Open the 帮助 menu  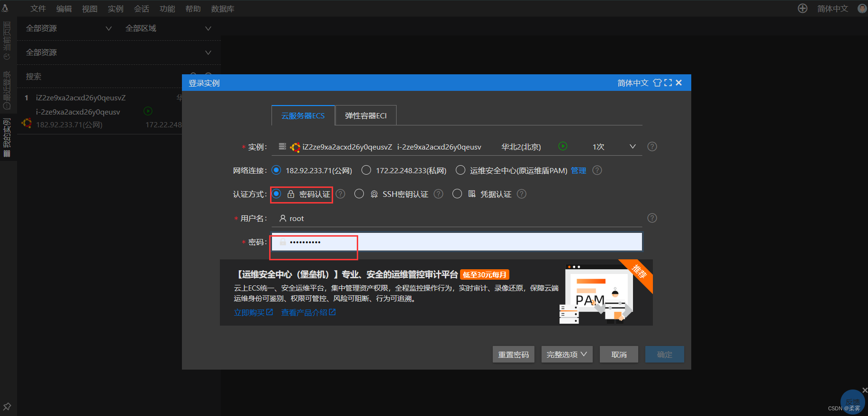coord(193,9)
